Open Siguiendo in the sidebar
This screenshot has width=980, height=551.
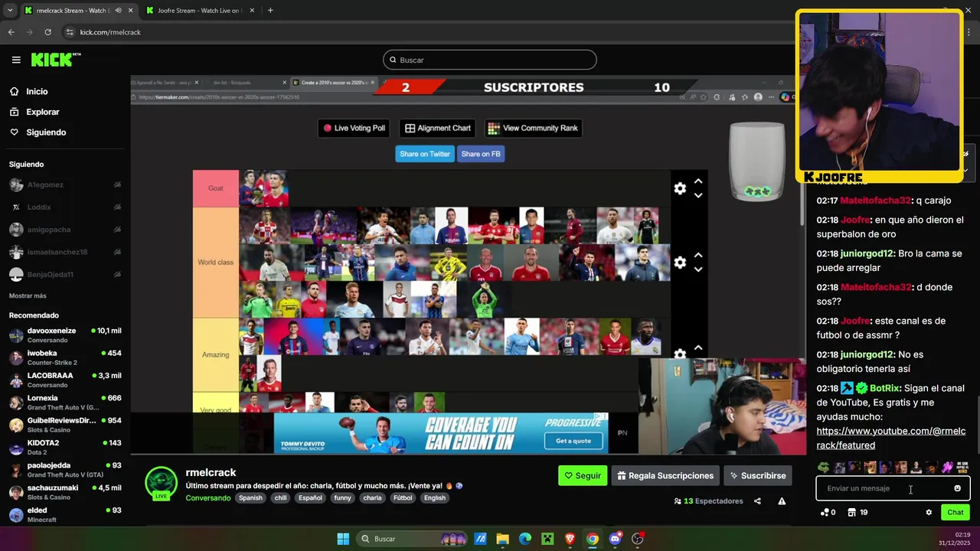46,132
